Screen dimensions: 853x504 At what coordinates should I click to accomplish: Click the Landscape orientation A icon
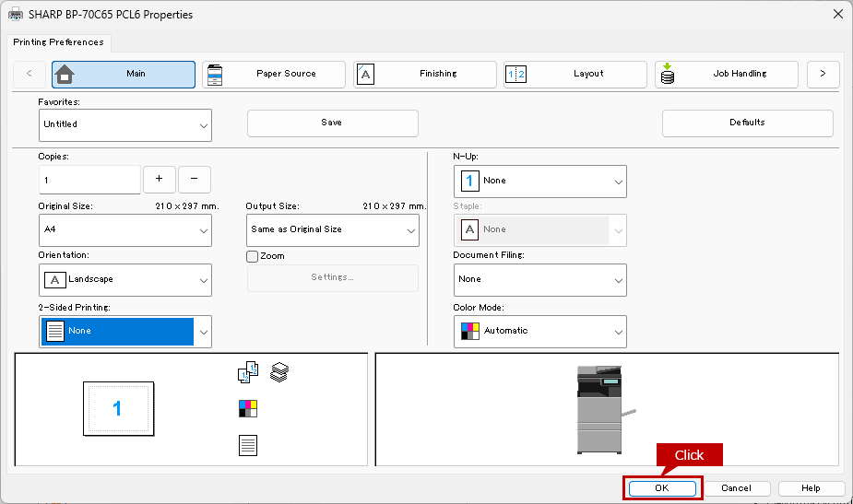tap(55, 280)
